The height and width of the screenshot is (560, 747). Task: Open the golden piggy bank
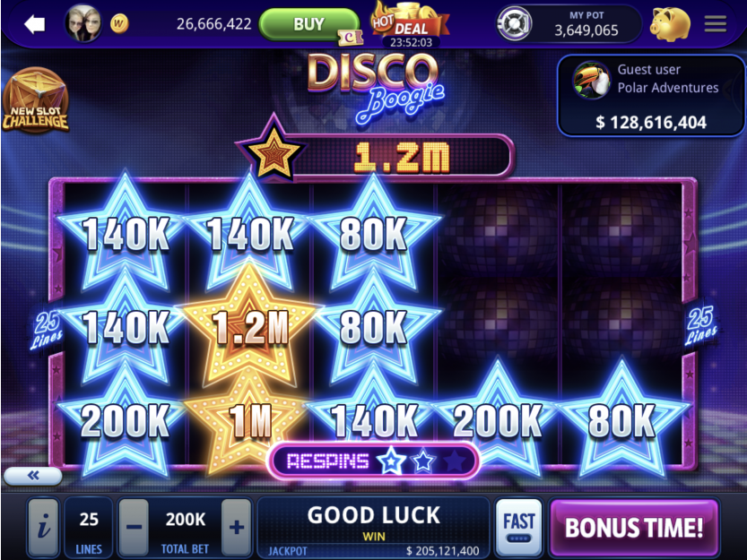[x=671, y=23]
